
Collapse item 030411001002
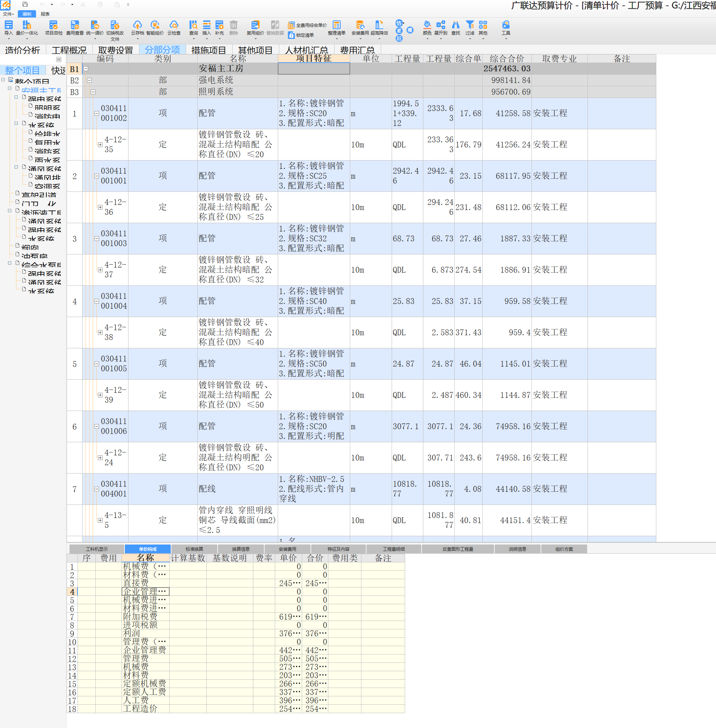pos(97,114)
